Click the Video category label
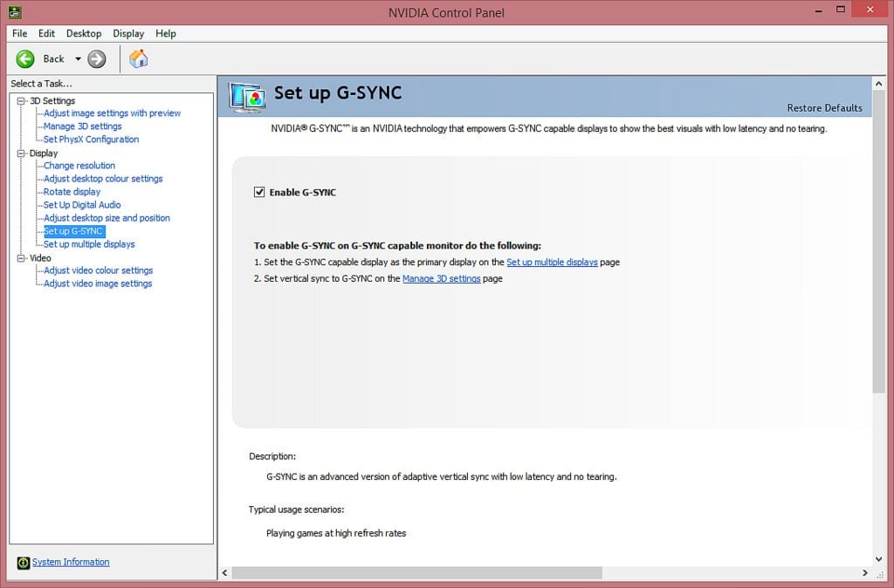894x588 pixels. [40, 258]
